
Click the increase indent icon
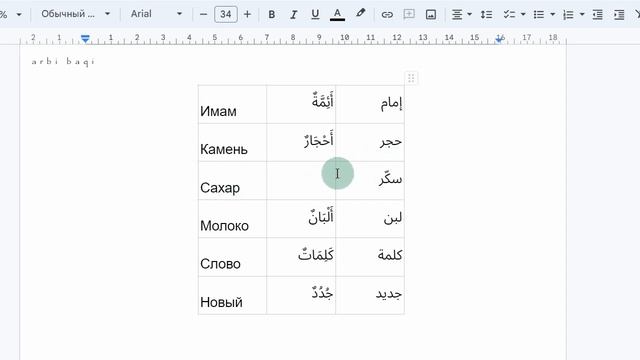(x=619, y=15)
